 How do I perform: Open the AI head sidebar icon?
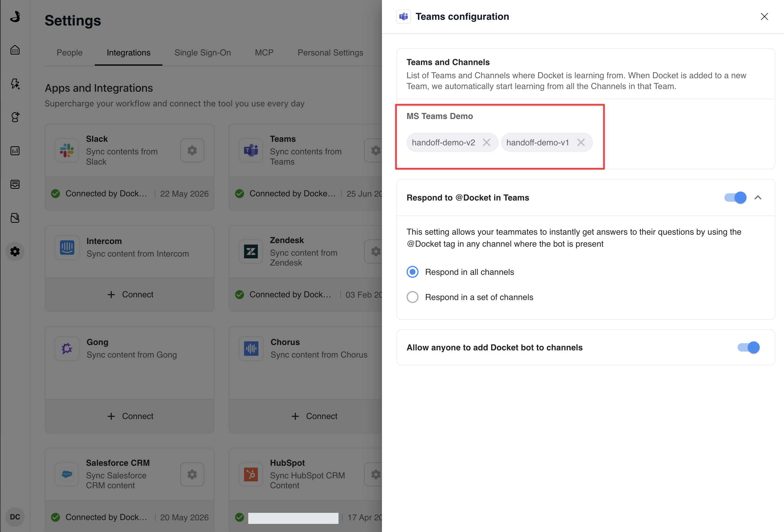15,117
